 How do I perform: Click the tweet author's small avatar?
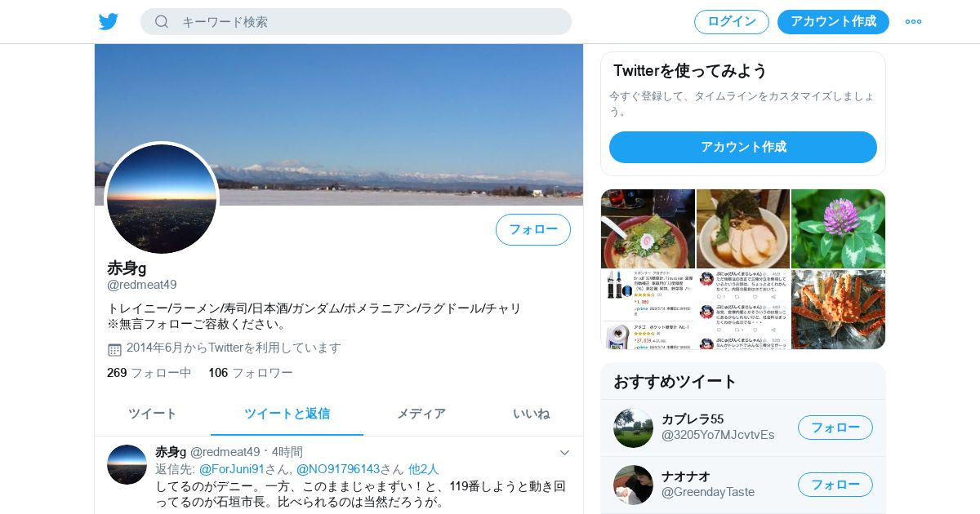pyautogui.click(x=127, y=464)
